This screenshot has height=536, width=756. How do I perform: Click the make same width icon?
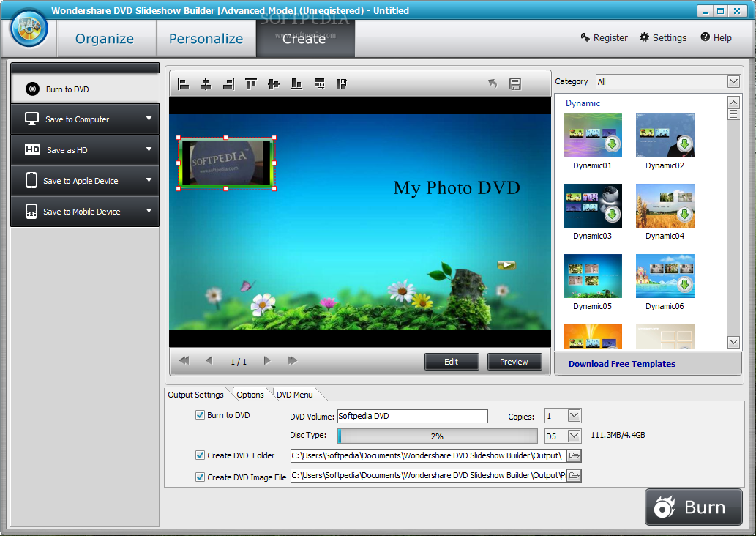click(x=319, y=84)
